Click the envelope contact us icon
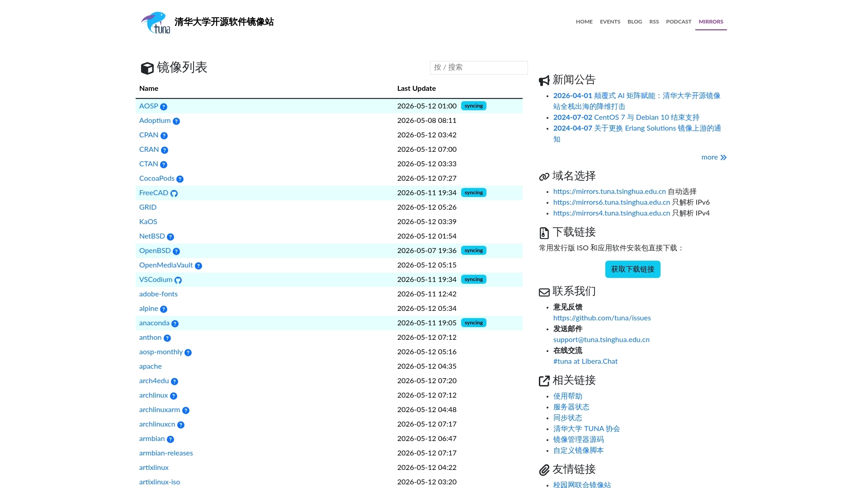Viewport: 868px width, 488px height. coord(544,292)
